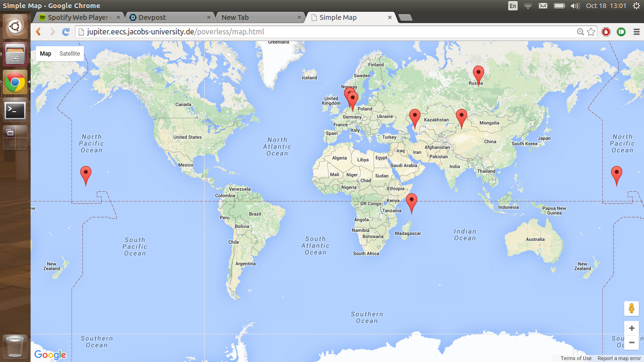644x362 pixels.
Task: Click the marker in the right North Pacific
Action: 616,176
